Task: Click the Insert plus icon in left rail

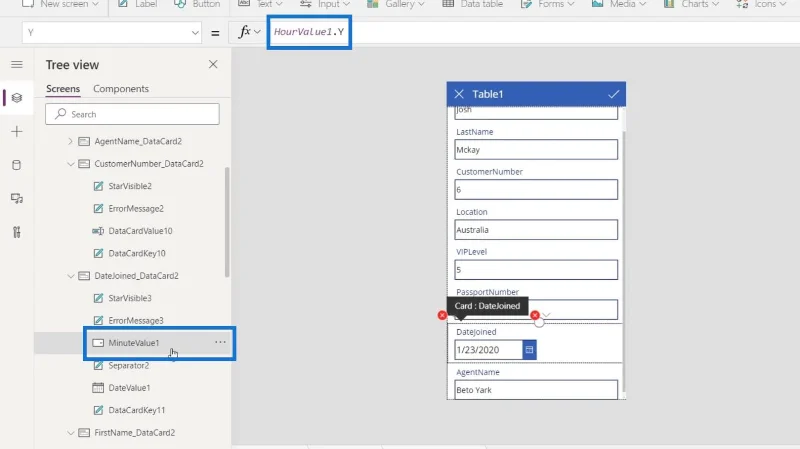Action: pyautogui.click(x=17, y=132)
